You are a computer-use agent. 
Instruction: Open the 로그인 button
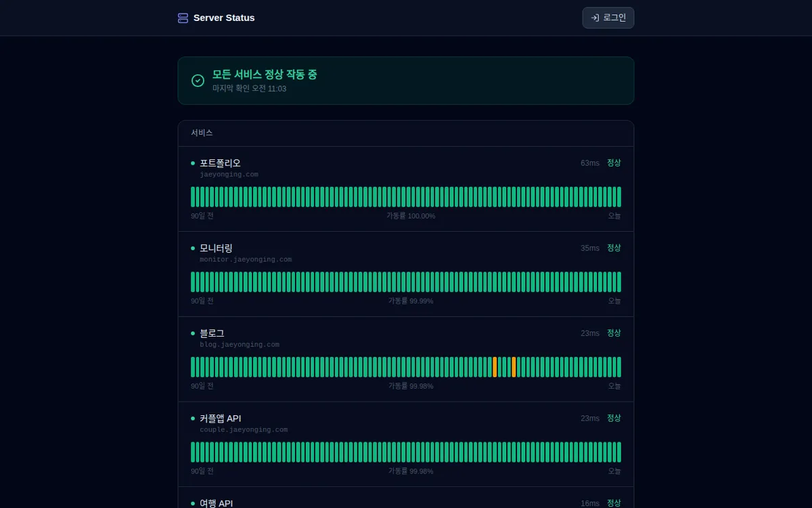608,18
